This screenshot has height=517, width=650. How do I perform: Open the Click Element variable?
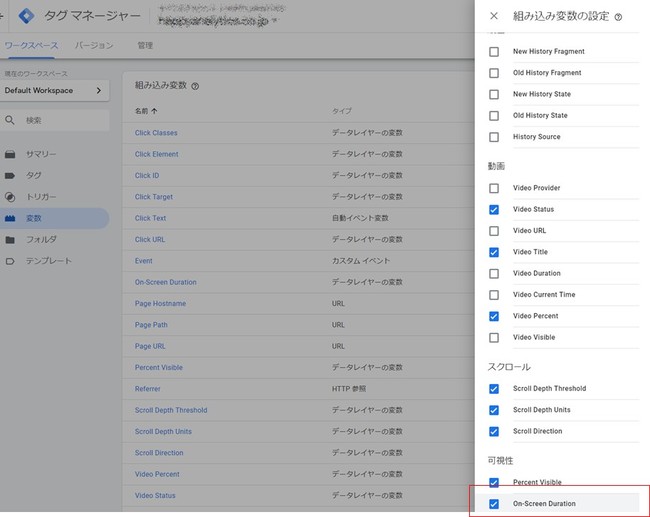(x=156, y=154)
